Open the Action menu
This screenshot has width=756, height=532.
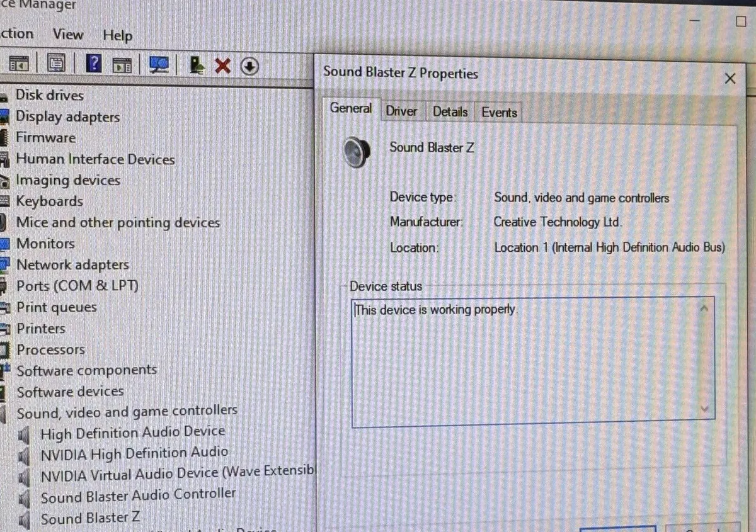tap(16, 33)
